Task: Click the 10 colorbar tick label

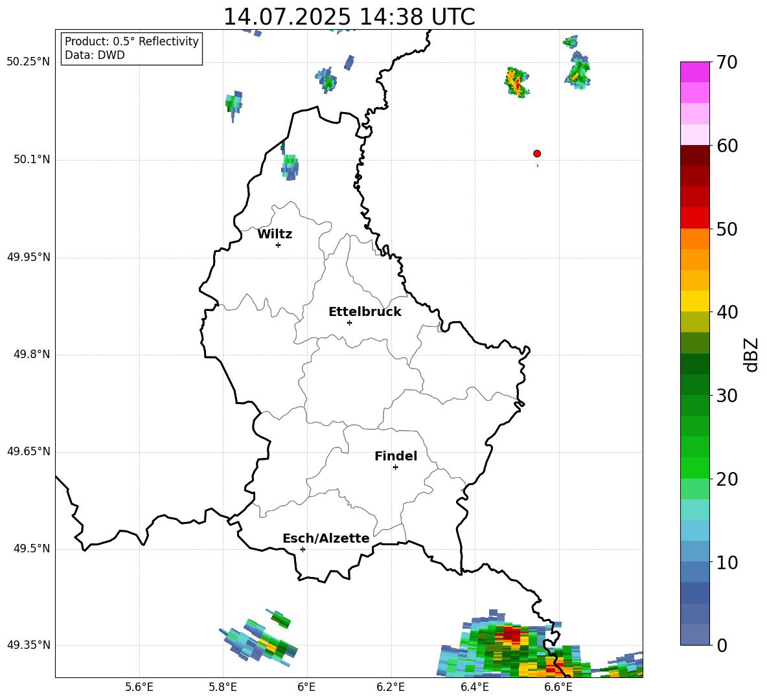Action: tap(727, 563)
